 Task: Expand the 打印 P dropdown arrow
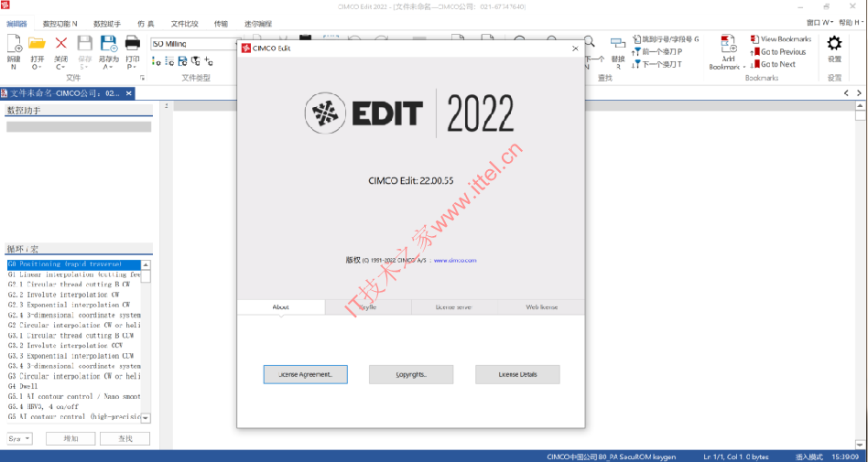135,67
